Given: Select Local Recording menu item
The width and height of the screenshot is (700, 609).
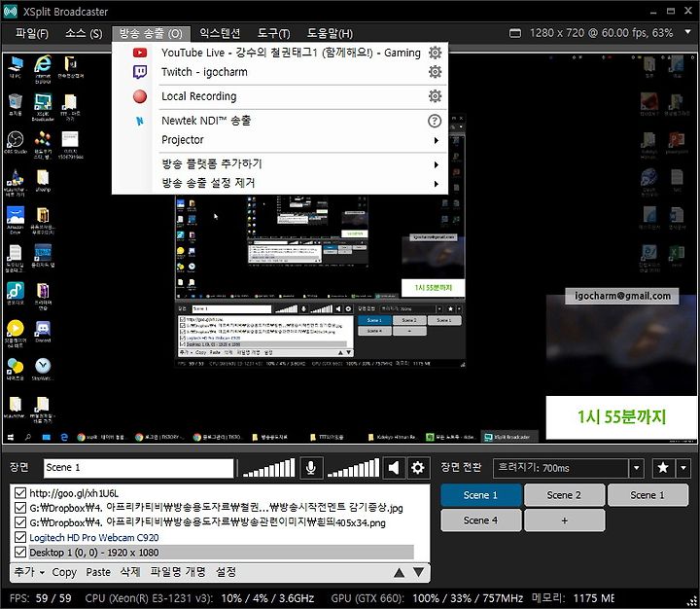Looking at the screenshot, I should click(x=198, y=96).
